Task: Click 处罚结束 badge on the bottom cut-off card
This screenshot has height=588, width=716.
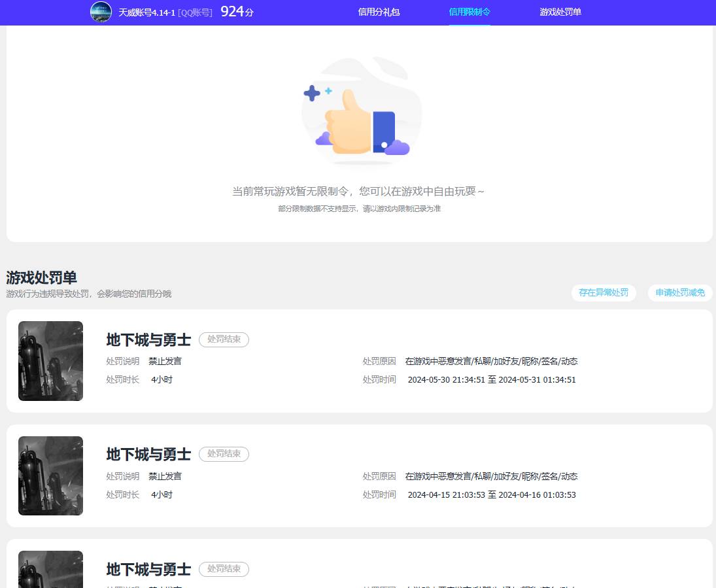Action: (224, 569)
